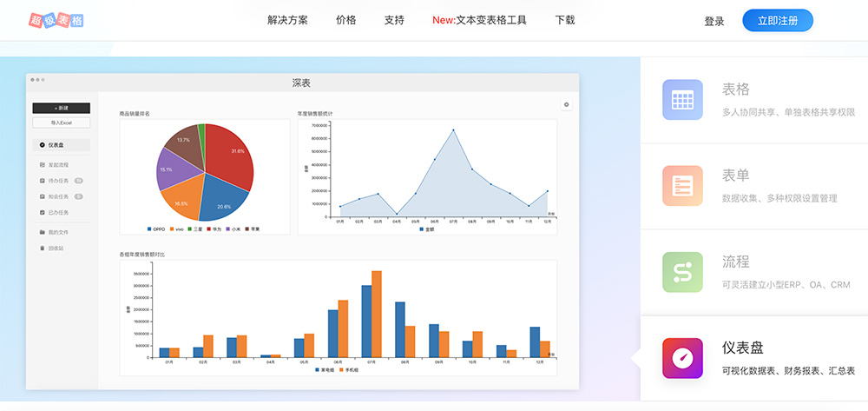Select the 表格 grid icon

click(x=682, y=100)
